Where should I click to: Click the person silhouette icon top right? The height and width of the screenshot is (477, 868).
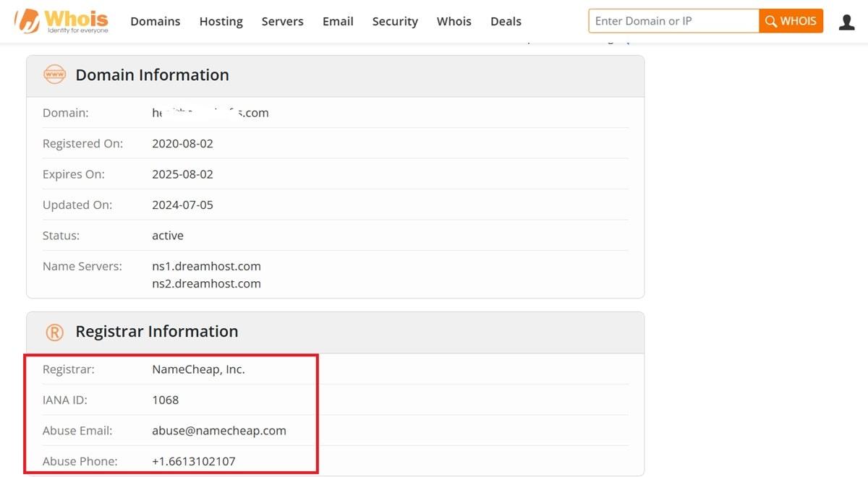click(x=846, y=21)
